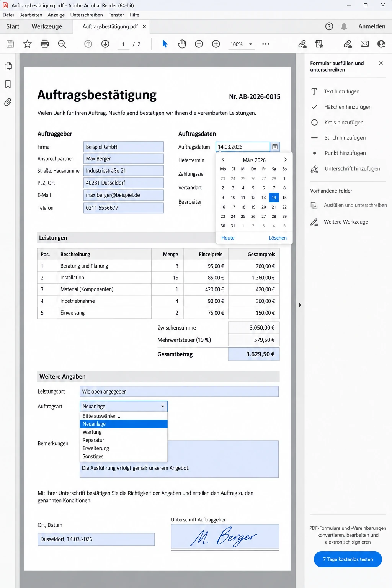Open the calendar picker for Auftragsdatum
The image size is (392, 588).
click(275, 147)
